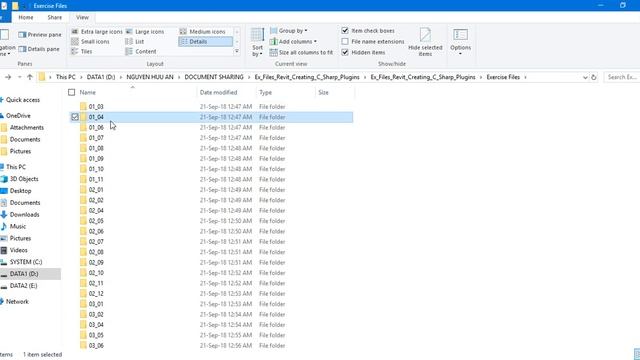Open OneDrive in navigation pane
640x360 pixels.
[18, 116]
